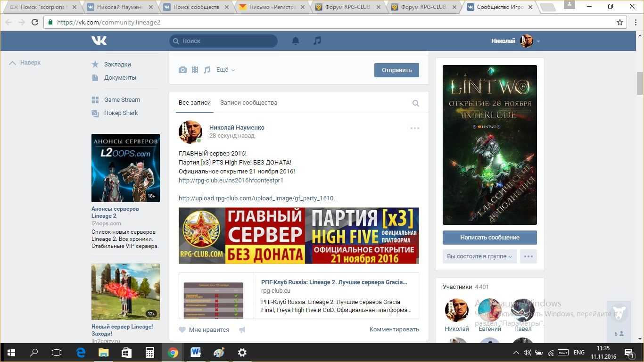Switch to the Записи сообщества tab
The image size is (644, 362).
pyautogui.click(x=248, y=103)
